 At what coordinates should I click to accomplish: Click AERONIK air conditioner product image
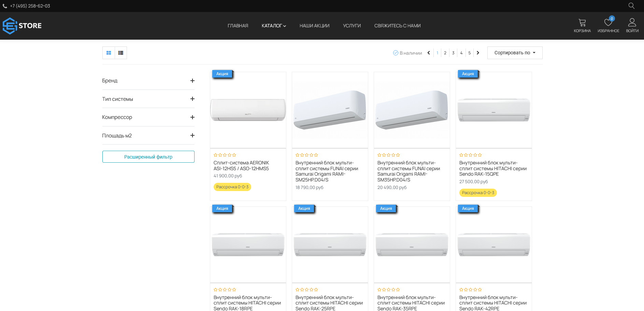(x=248, y=110)
